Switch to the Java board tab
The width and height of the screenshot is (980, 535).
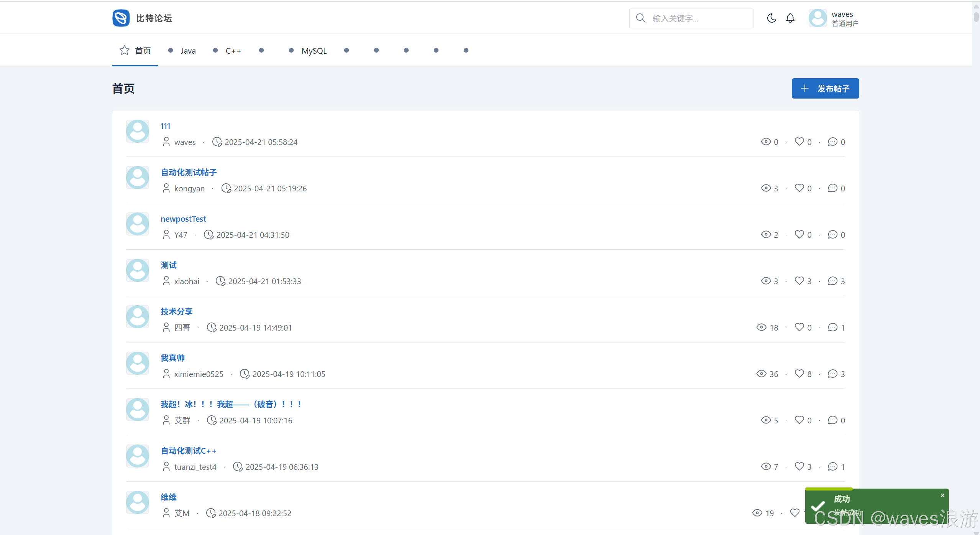(x=188, y=51)
